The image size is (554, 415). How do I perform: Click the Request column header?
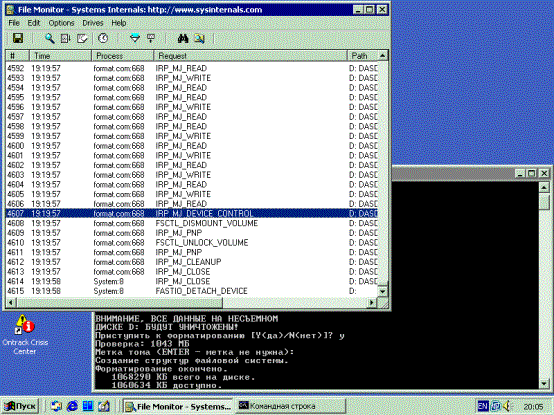coord(251,56)
